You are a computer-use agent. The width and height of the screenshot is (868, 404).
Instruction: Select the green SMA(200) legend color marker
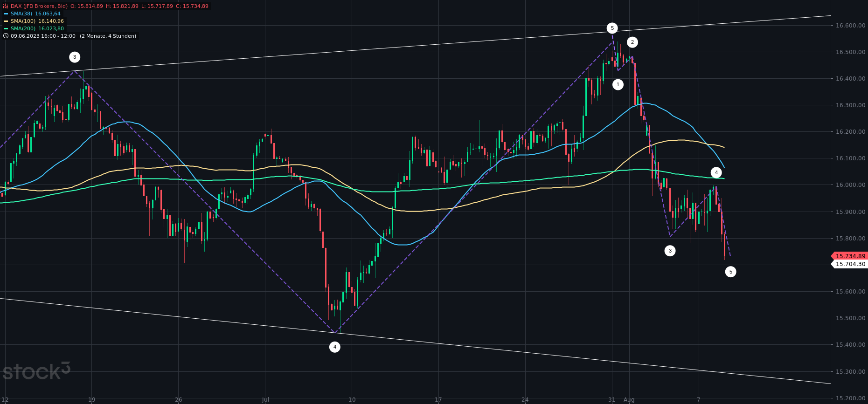coord(6,28)
